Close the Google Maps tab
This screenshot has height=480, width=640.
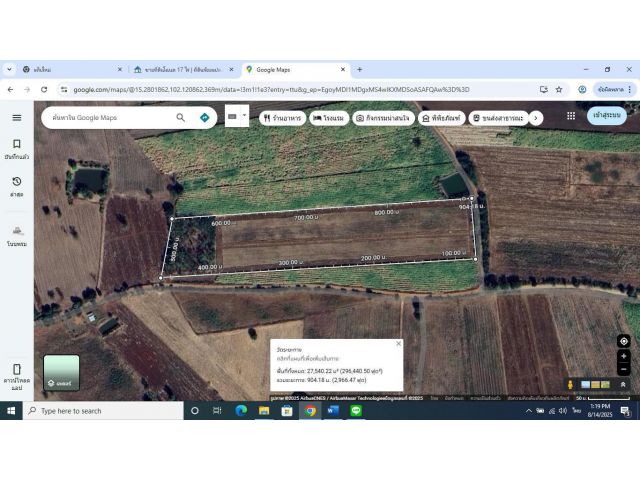click(343, 70)
